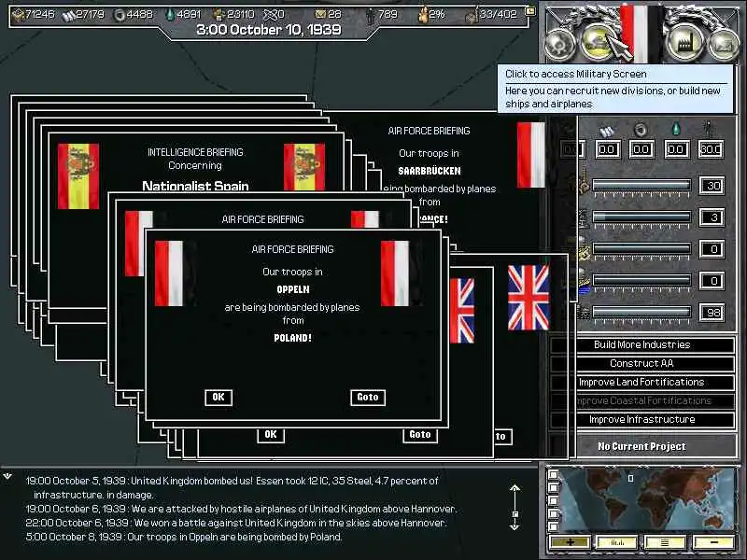Click the OPPELN province name in the front briefing
This screenshot has width=747, height=560.
293,289
